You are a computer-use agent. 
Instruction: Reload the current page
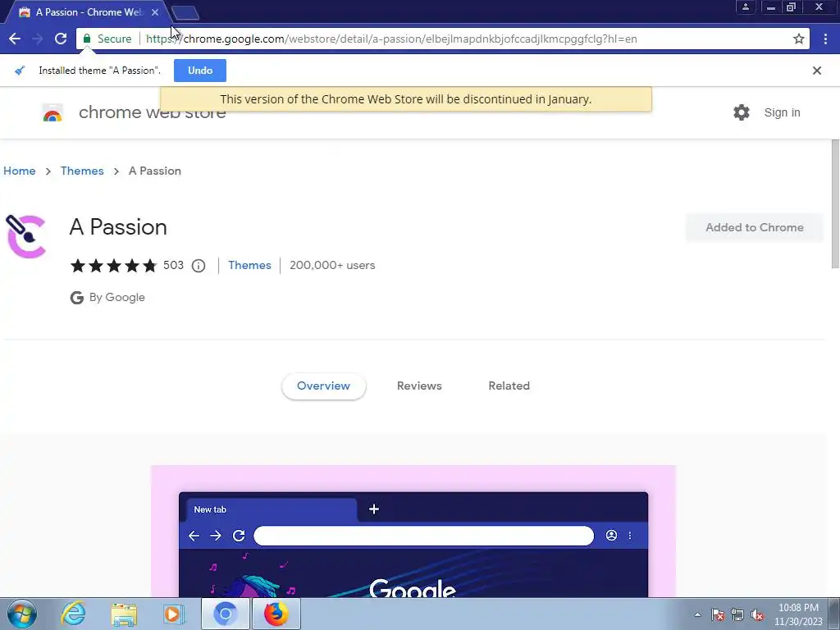coord(61,39)
